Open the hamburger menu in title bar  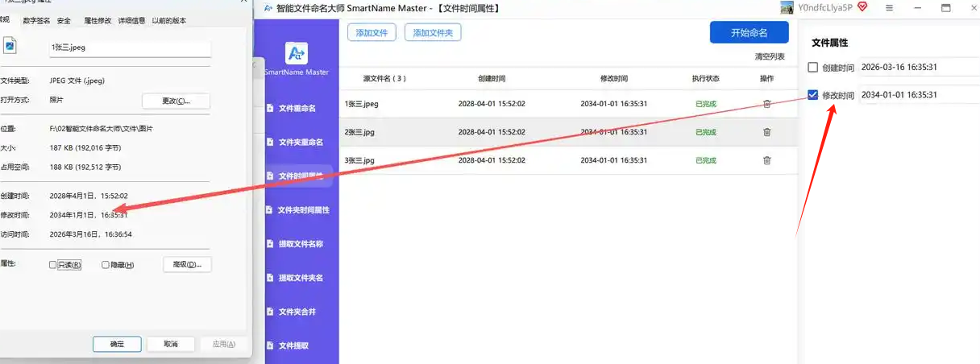889,7
